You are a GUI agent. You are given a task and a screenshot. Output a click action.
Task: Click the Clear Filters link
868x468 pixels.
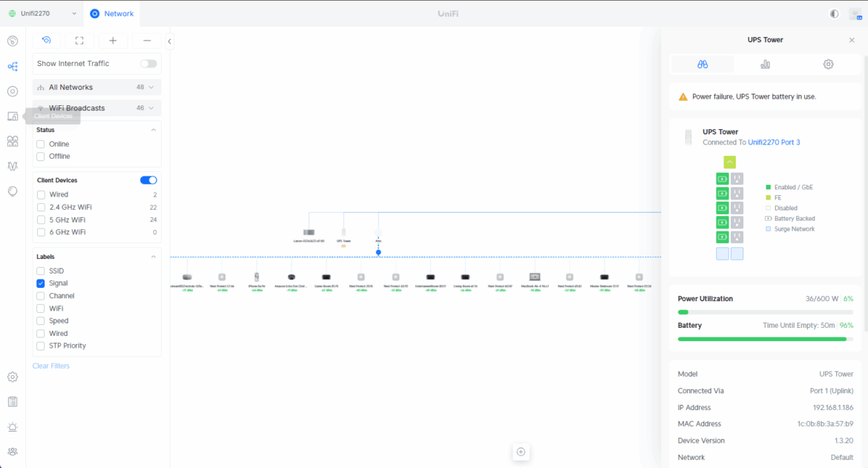pyautogui.click(x=51, y=366)
